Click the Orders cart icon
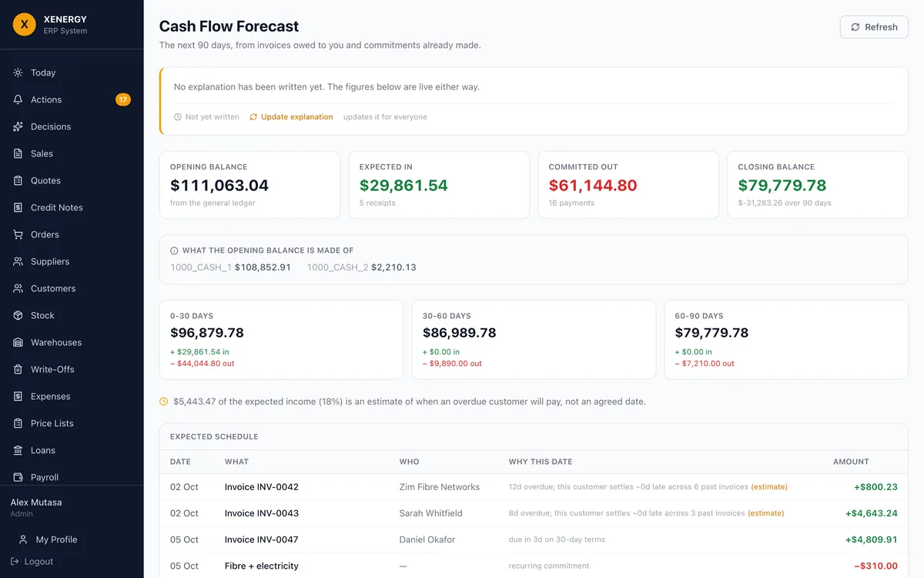924x578 pixels. pos(18,234)
